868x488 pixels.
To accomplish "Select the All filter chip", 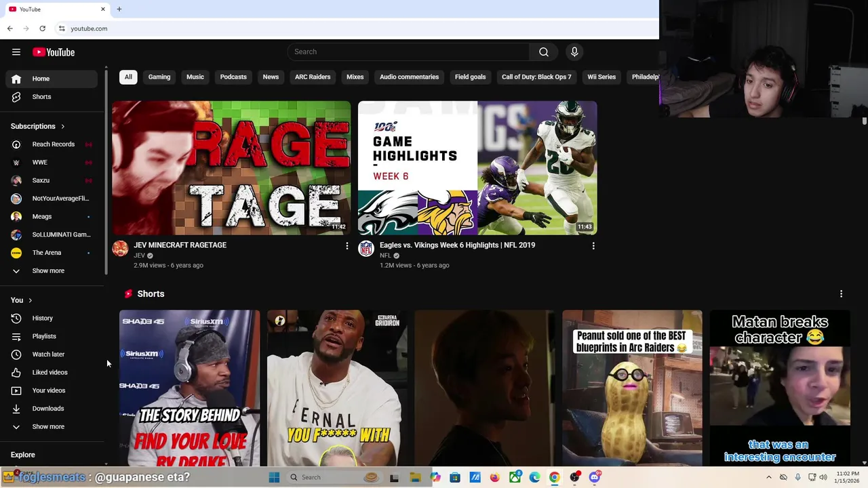I will [128, 77].
